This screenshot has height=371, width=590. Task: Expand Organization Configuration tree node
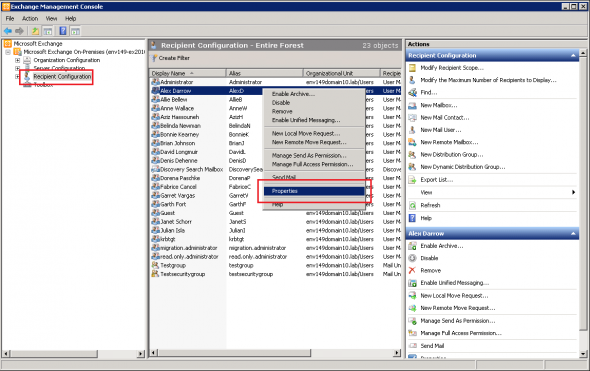tap(17, 60)
